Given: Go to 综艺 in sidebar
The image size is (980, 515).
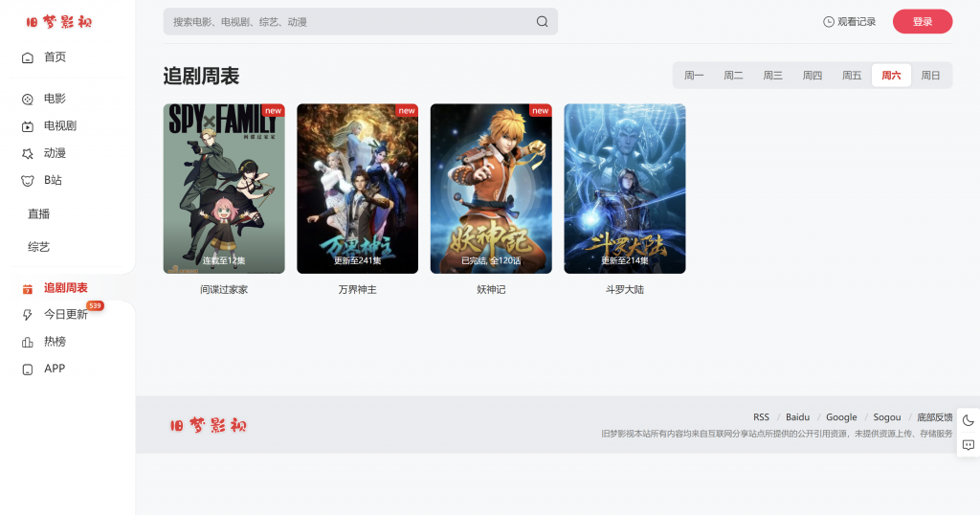Looking at the screenshot, I should point(38,247).
